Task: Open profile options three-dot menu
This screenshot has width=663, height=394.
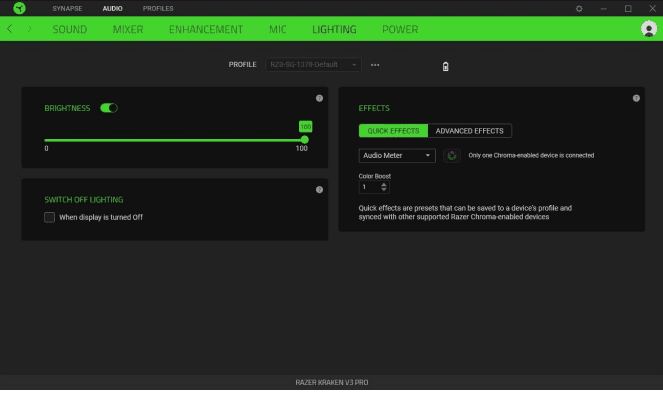Action: tap(375, 65)
